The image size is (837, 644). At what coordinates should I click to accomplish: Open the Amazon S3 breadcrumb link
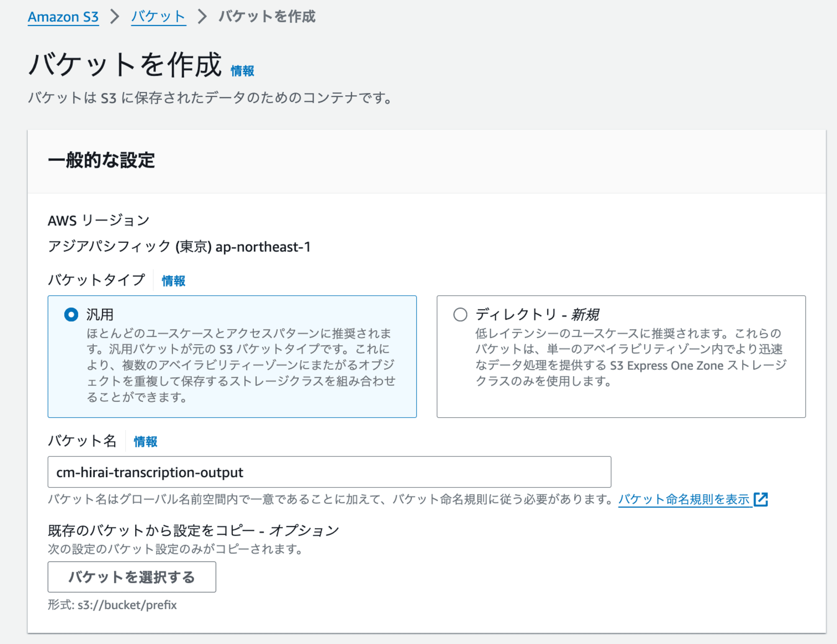pos(63,17)
